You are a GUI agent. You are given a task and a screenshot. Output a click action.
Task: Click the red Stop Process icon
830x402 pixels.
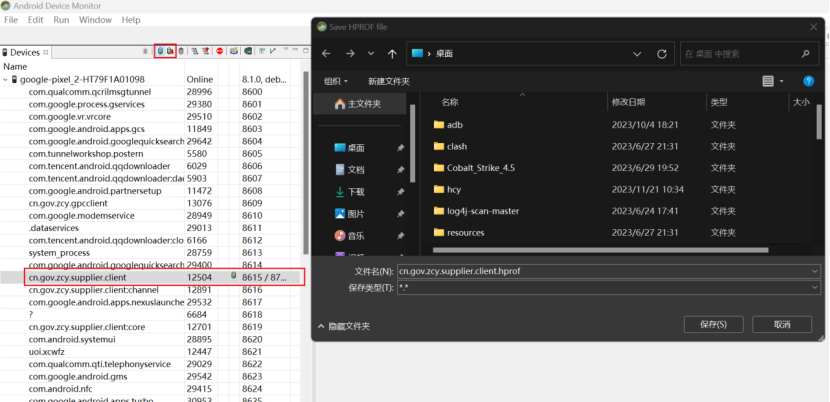(x=219, y=51)
